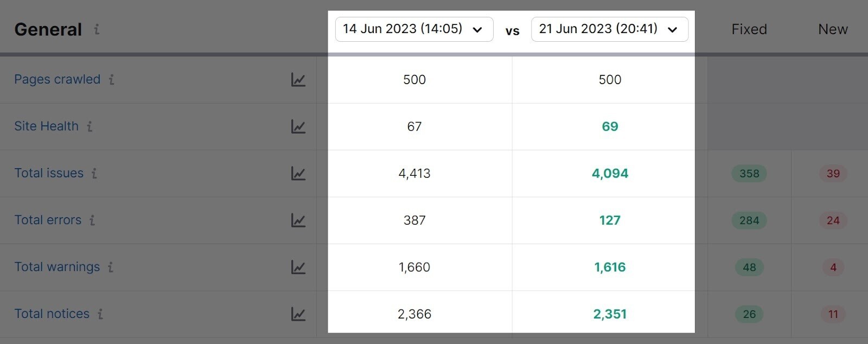Image resolution: width=868 pixels, height=344 pixels.
Task: Open trend chart for Site Health
Action: click(298, 126)
